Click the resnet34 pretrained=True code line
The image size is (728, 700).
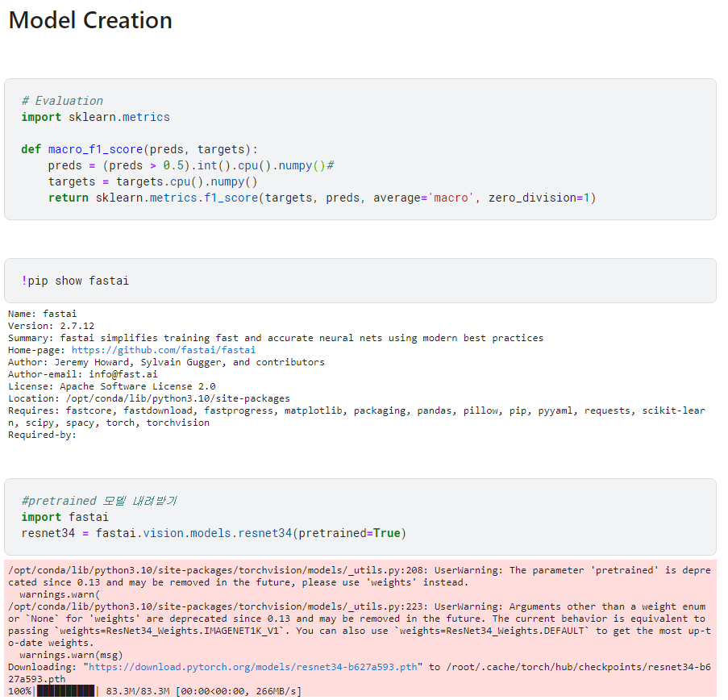point(214,533)
